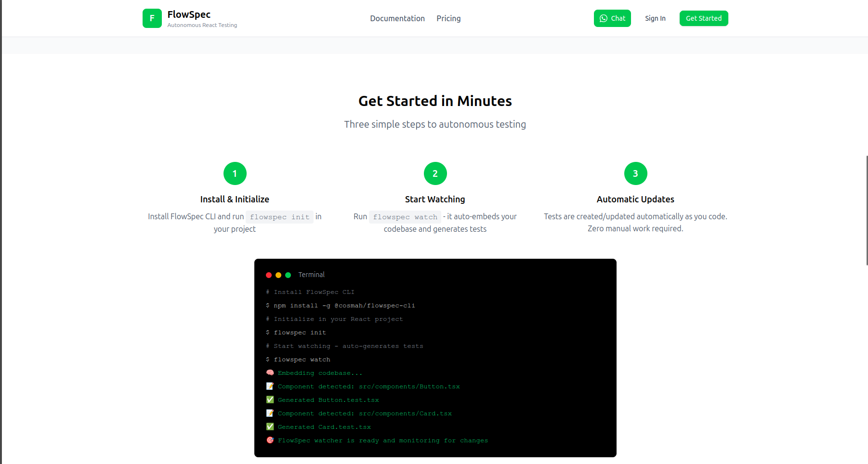Click 'Autonomous React Testing' tagline

tap(202, 25)
